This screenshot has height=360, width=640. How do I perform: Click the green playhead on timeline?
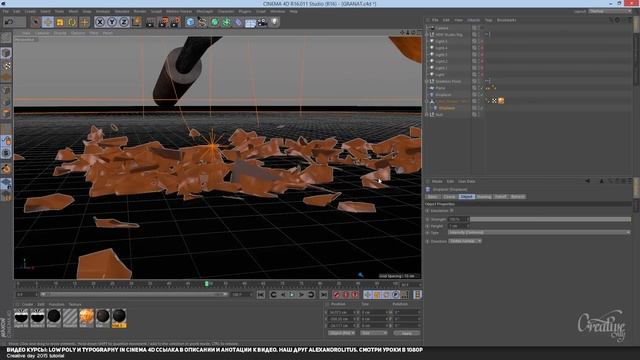pos(207,284)
